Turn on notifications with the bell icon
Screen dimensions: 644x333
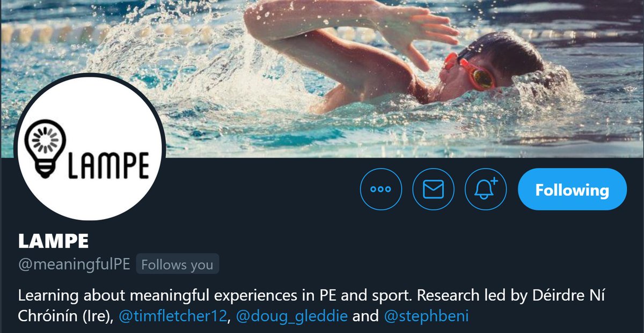coord(486,189)
